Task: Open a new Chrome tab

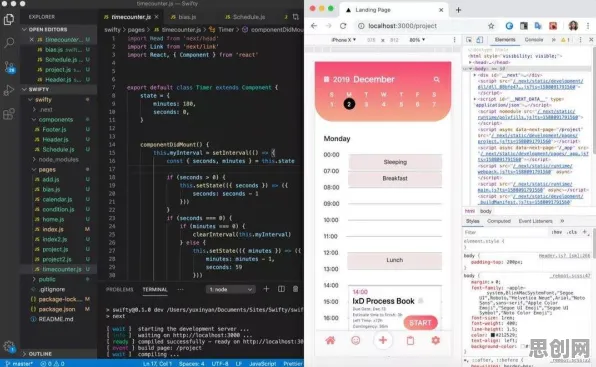Action: pyautogui.click(x=458, y=10)
